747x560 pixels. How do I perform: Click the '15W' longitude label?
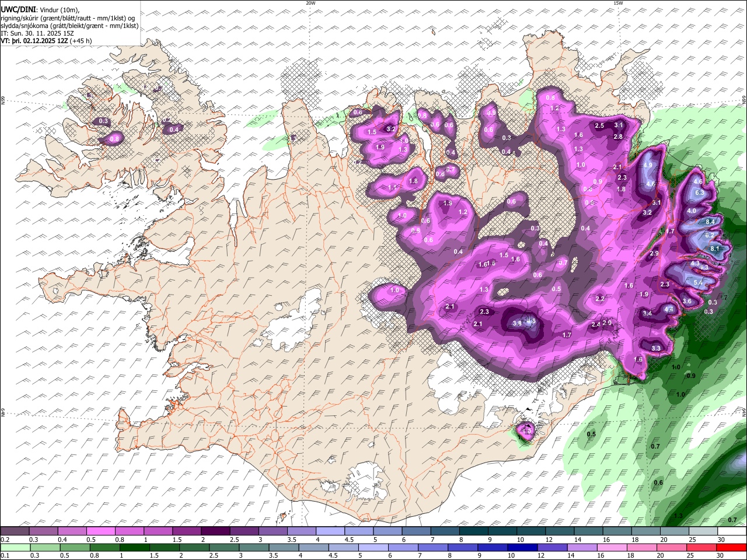(618, 3)
